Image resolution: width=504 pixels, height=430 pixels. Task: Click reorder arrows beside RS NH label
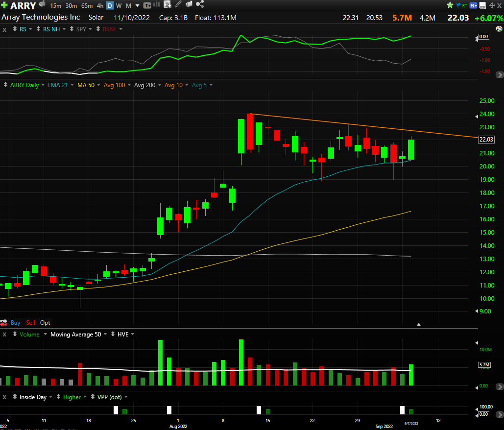38,29
